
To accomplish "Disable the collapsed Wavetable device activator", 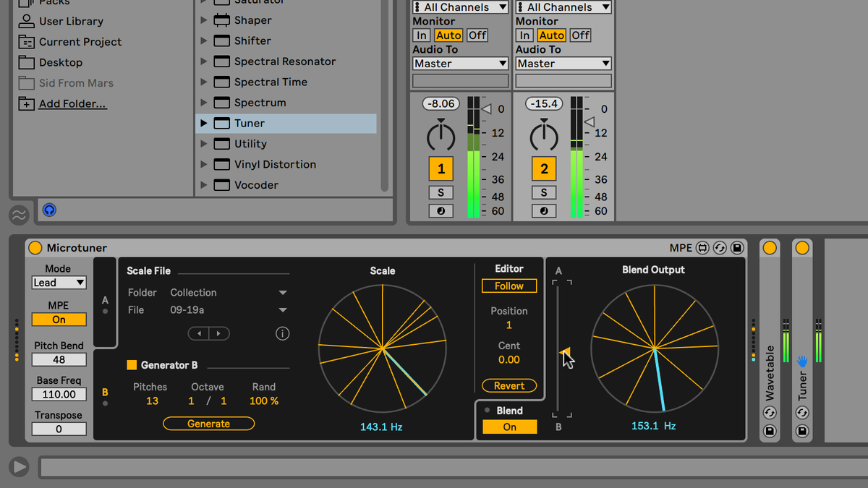I will pos(770,247).
